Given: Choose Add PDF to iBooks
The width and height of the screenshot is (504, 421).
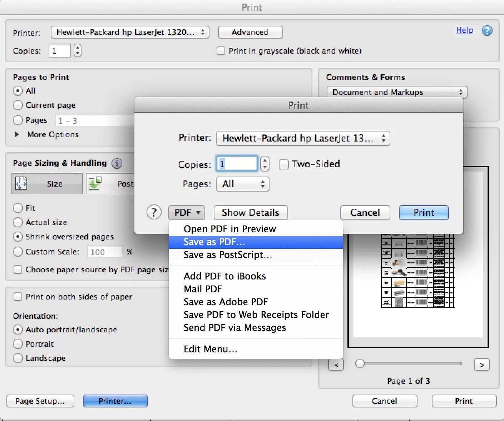Looking at the screenshot, I should tap(256, 276).
